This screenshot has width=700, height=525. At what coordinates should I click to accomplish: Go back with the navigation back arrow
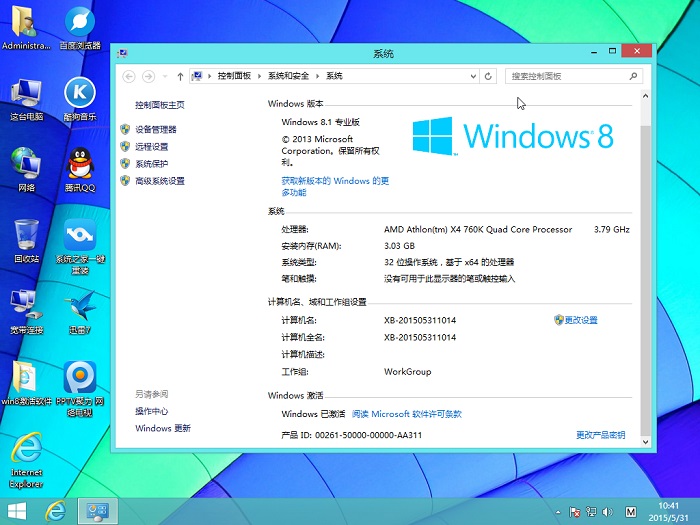coord(129,76)
